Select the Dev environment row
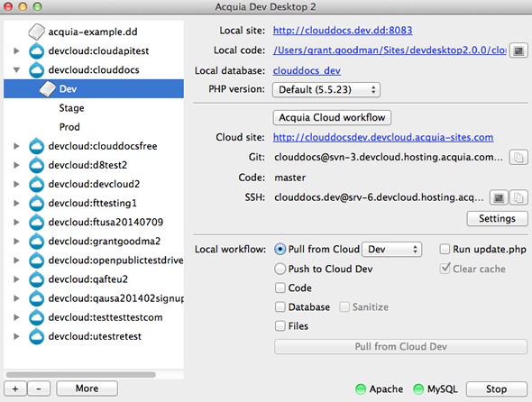The height and width of the screenshot is (402, 532). [94, 89]
